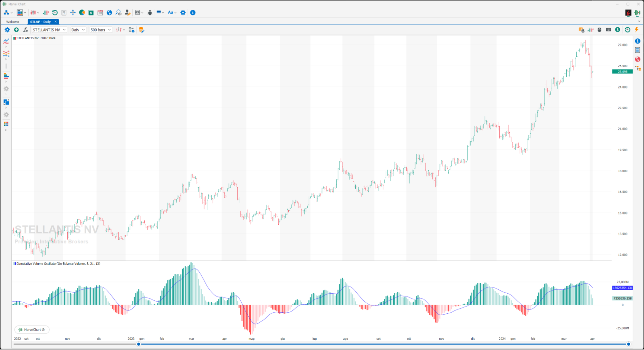Screen dimensions: 644x350
Task: Expand the tab list chevron at far right
Action: pyautogui.click(x=639, y=21)
